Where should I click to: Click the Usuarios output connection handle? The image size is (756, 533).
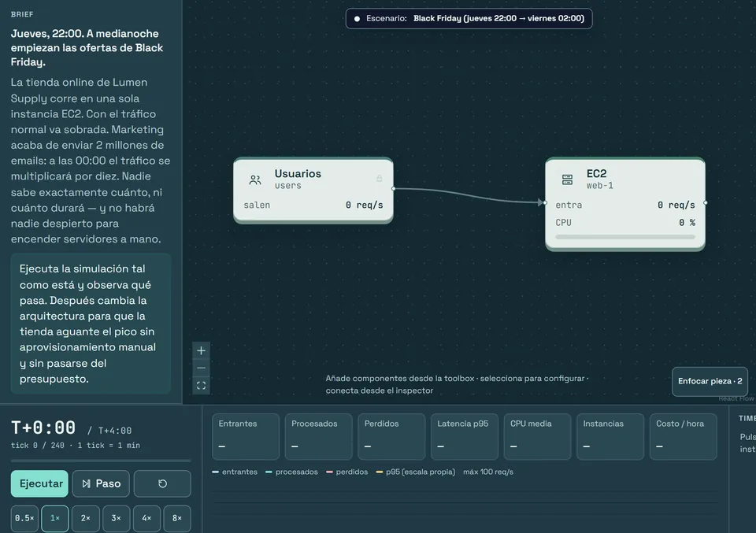pyautogui.click(x=394, y=188)
